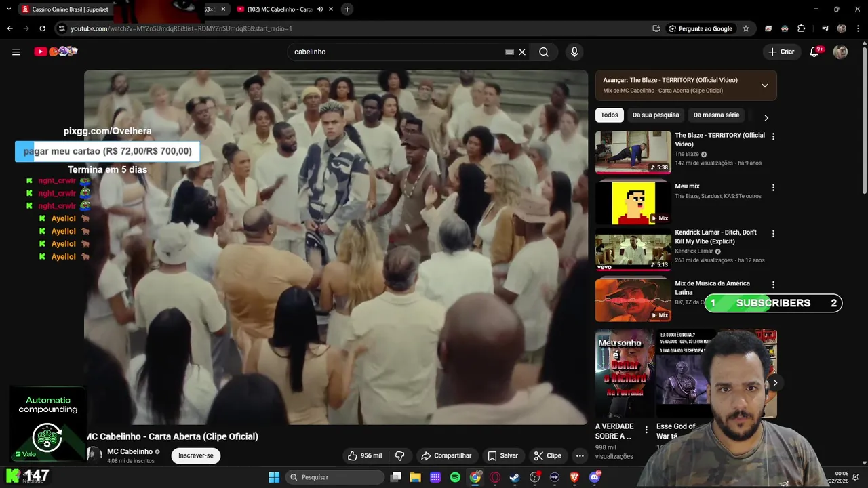Open options for The Blaze TERRITORY video
Image resolution: width=868 pixels, height=488 pixels.
coord(773,136)
